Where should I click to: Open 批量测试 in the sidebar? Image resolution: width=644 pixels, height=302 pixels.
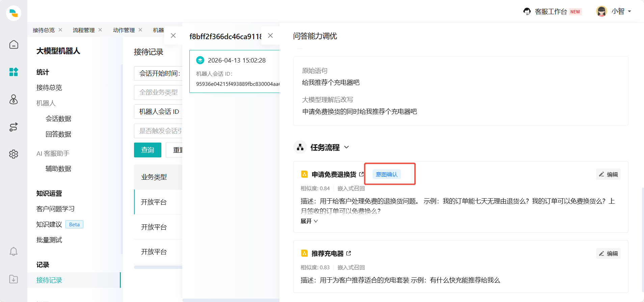pos(49,240)
